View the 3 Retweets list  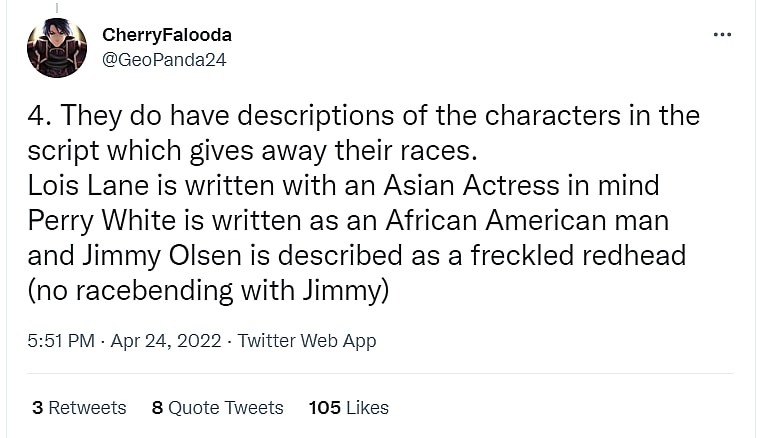click(79, 408)
